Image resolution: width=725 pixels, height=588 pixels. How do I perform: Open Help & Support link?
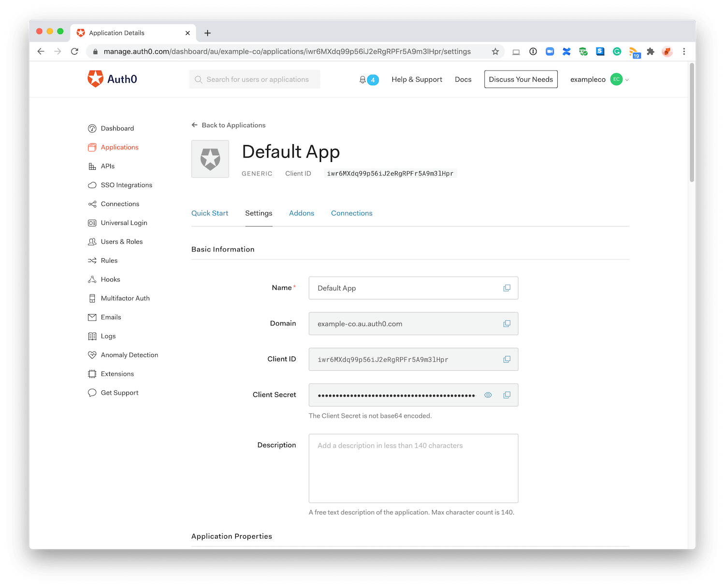(417, 79)
